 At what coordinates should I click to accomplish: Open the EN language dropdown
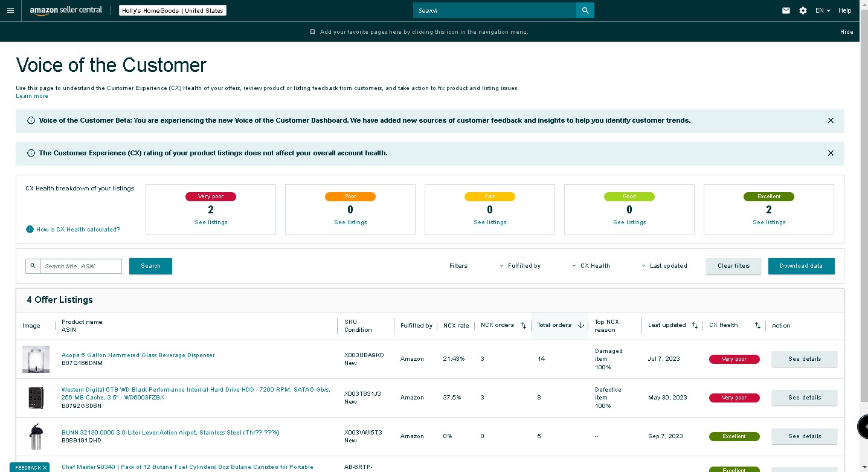point(823,10)
